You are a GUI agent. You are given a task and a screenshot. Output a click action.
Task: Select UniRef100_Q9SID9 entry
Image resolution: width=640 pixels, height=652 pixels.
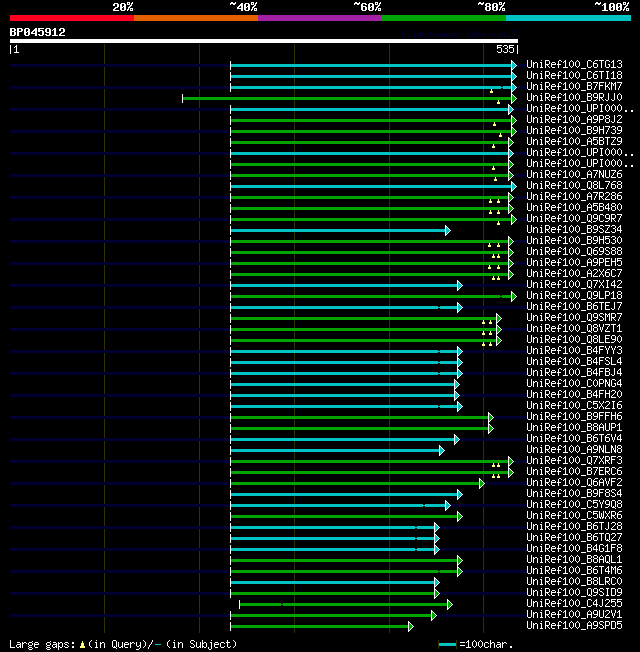click(574, 593)
